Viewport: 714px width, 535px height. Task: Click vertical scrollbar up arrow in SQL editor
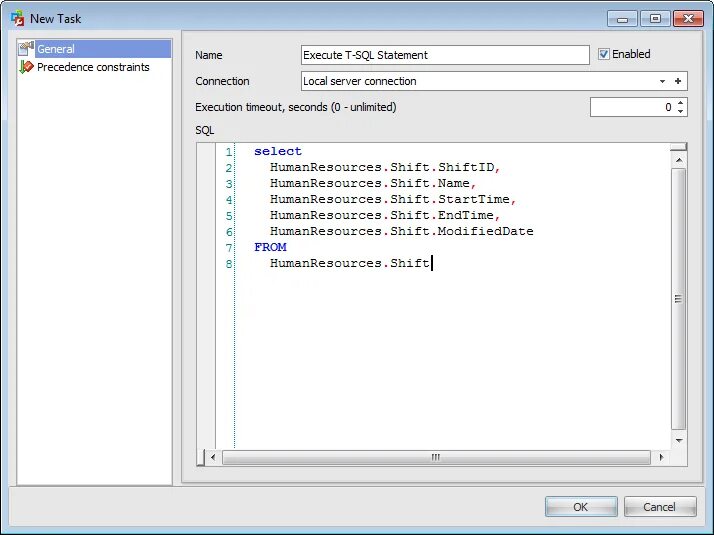click(678, 160)
